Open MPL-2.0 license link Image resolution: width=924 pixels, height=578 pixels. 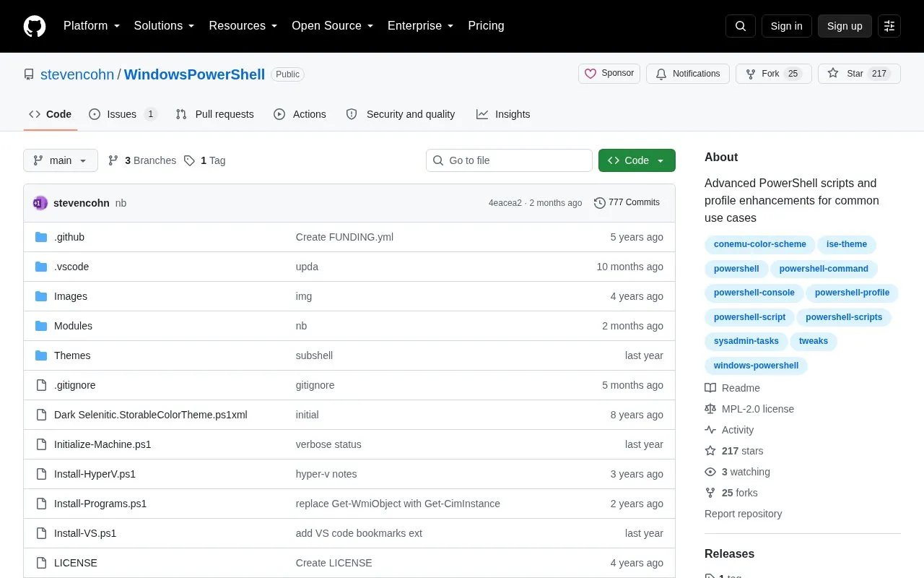tap(749, 409)
